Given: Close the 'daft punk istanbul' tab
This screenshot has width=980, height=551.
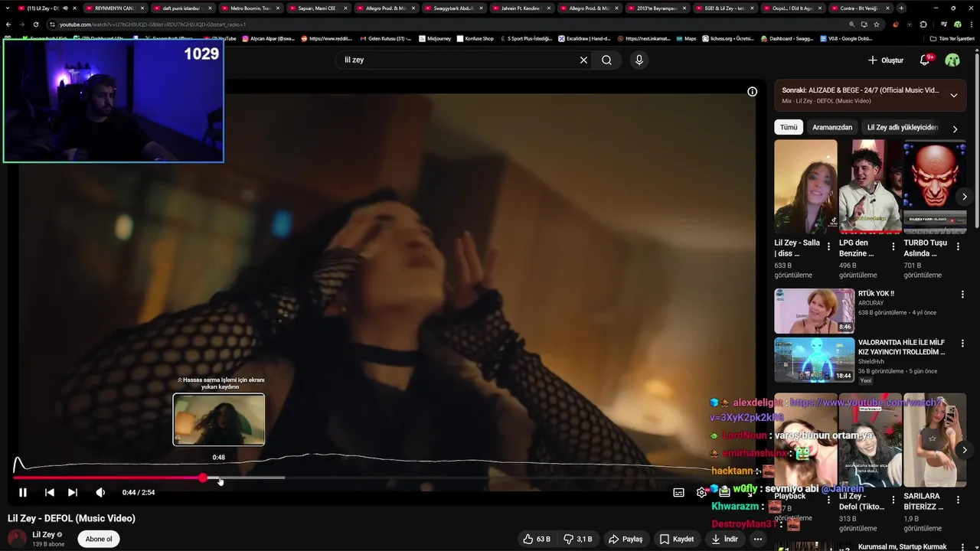Looking at the screenshot, I should 208,8.
